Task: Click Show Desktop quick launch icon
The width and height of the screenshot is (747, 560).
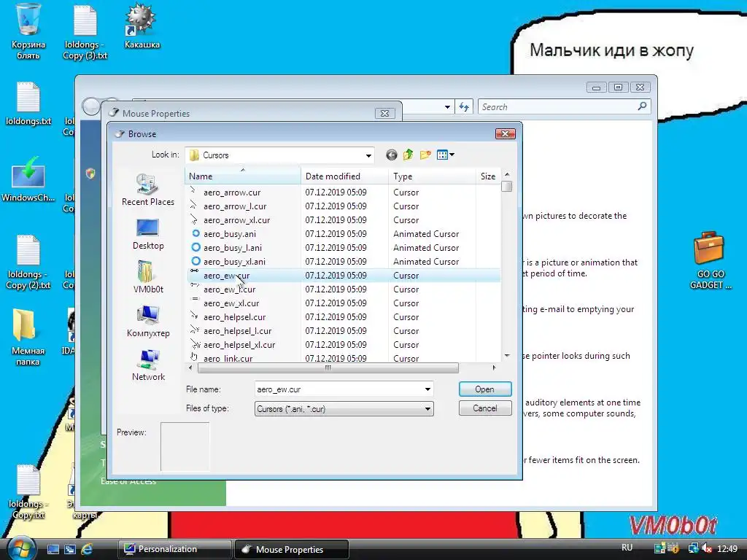Action: (x=53, y=549)
